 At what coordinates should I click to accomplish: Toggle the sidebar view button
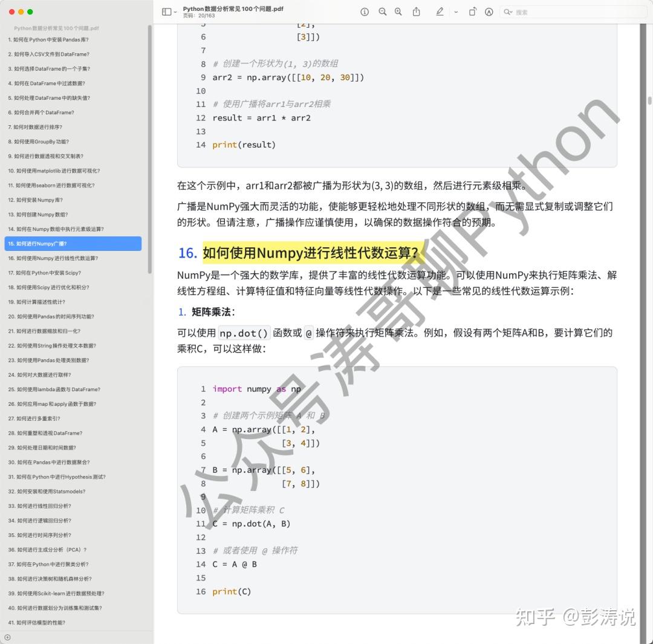(x=166, y=12)
